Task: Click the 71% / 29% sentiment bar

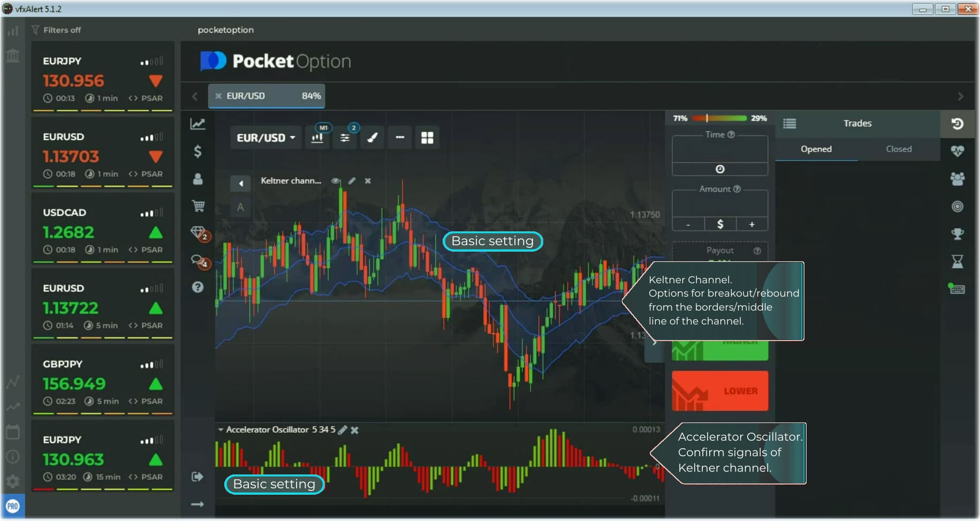Action: [x=719, y=118]
